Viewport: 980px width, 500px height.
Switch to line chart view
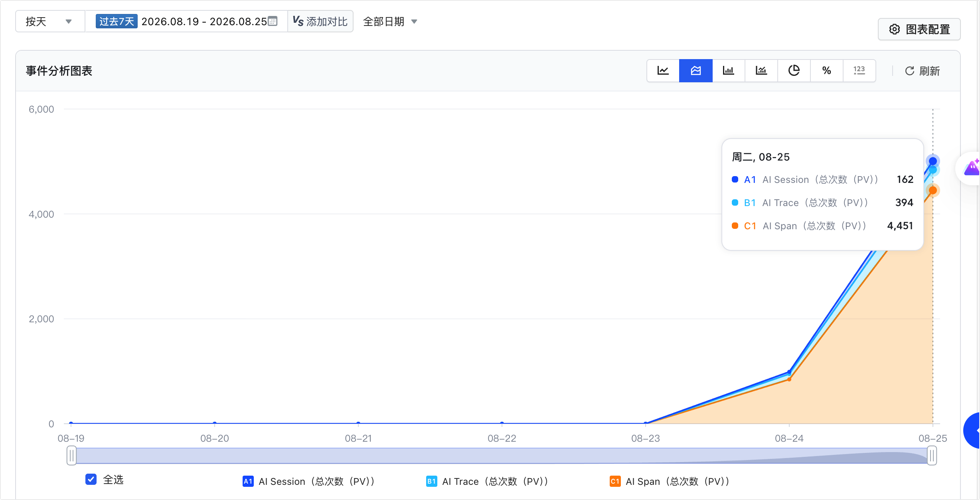(663, 71)
